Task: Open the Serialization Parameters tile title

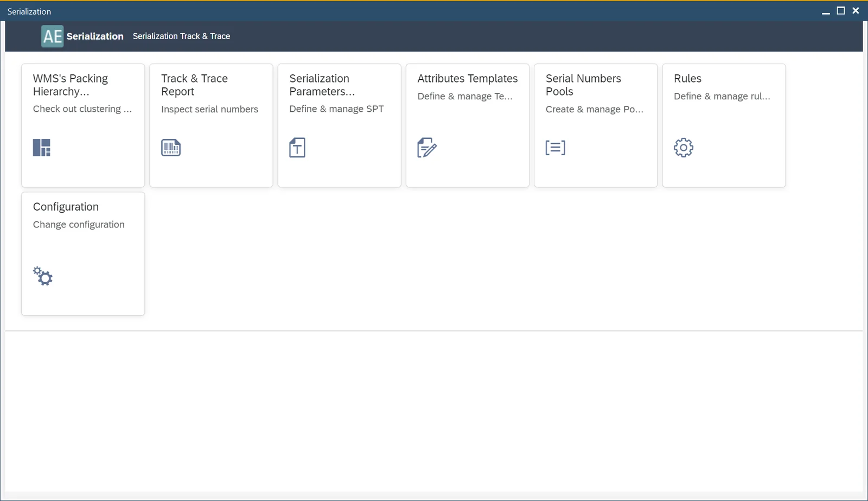Action: pos(322,85)
